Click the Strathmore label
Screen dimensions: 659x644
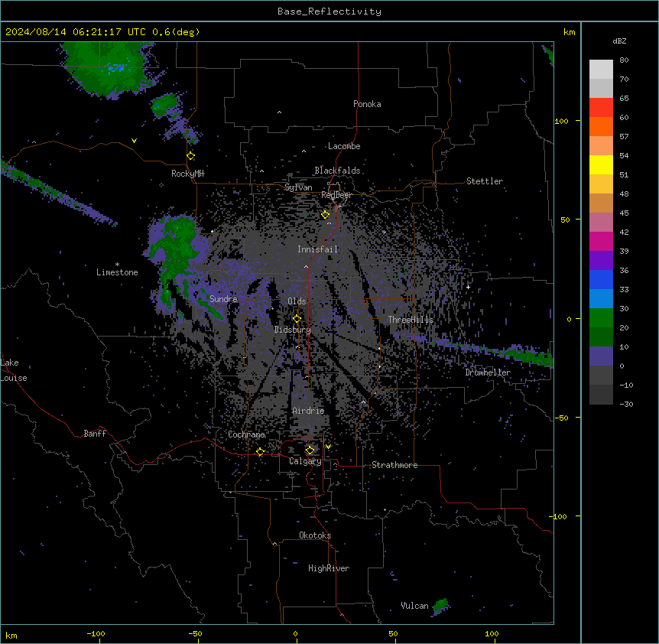pyautogui.click(x=394, y=465)
